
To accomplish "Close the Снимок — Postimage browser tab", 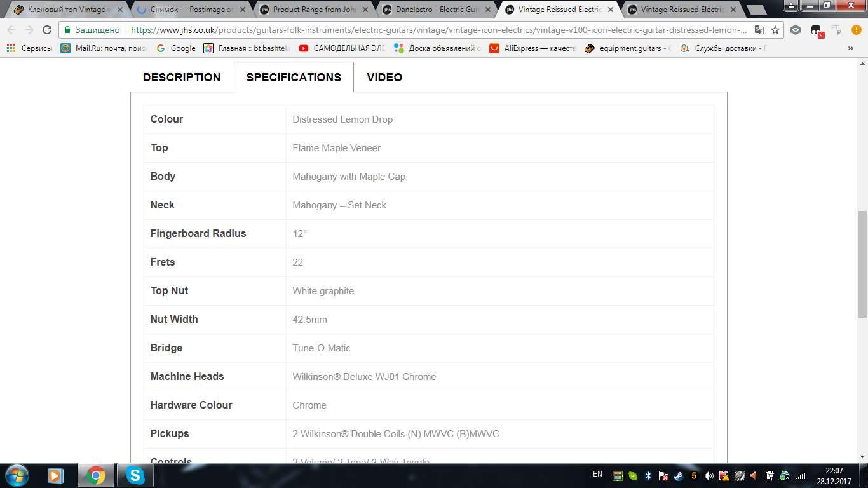I will [242, 10].
